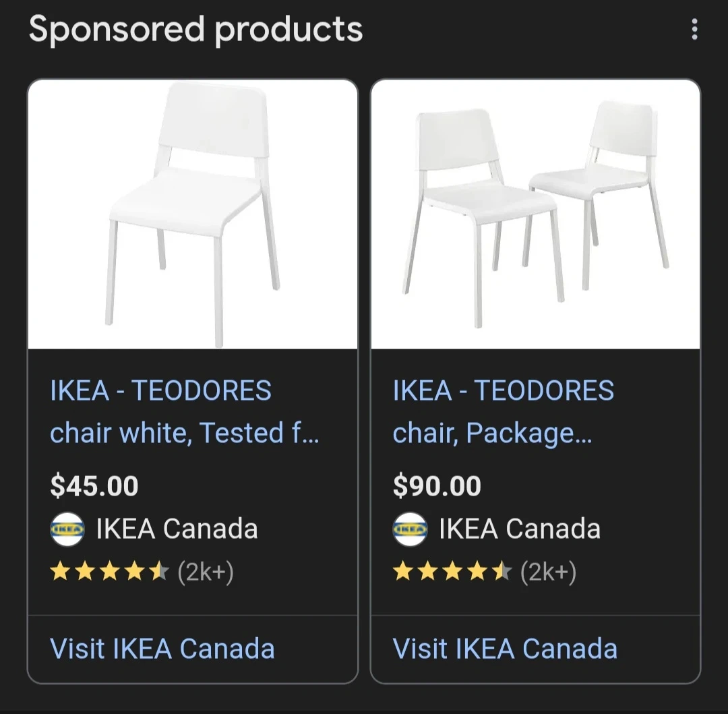Open the three-dot options menu
The width and height of the screenshot is (728, 714).
694,30
